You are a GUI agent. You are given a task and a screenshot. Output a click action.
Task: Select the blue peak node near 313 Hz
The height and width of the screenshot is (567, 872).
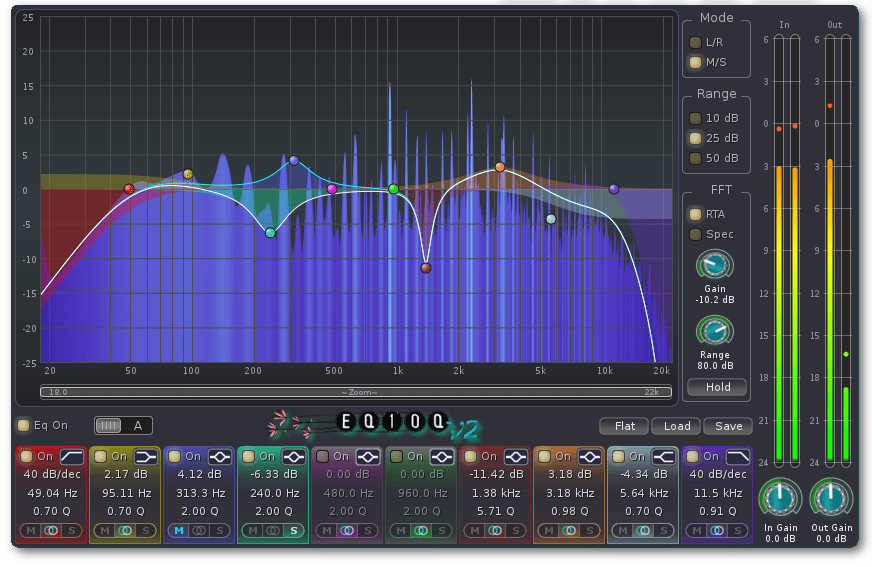click(x=294, y=161)
